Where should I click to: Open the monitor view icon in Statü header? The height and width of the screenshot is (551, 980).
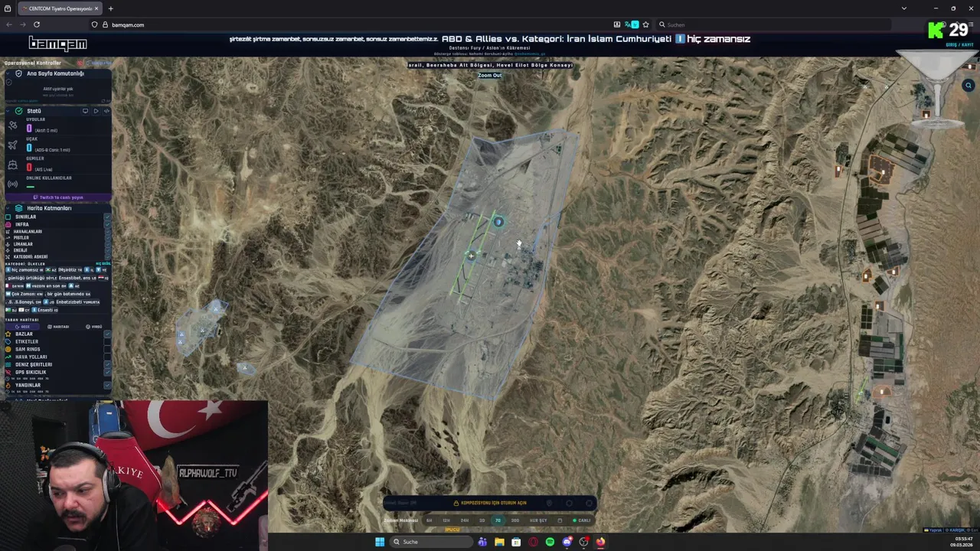[85, 111]
